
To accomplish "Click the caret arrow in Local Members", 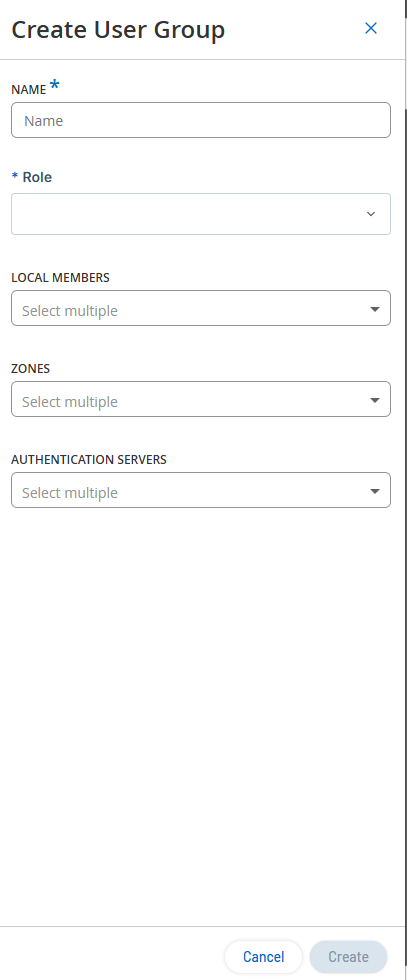I will pyautogui.click(x=374, y=309).
